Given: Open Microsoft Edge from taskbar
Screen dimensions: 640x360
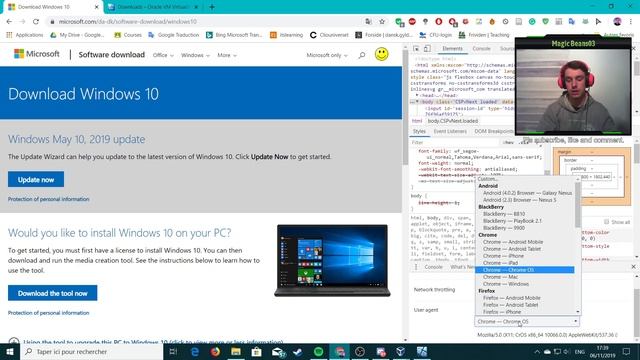Looking at the screenshot, I should (195, 351).
